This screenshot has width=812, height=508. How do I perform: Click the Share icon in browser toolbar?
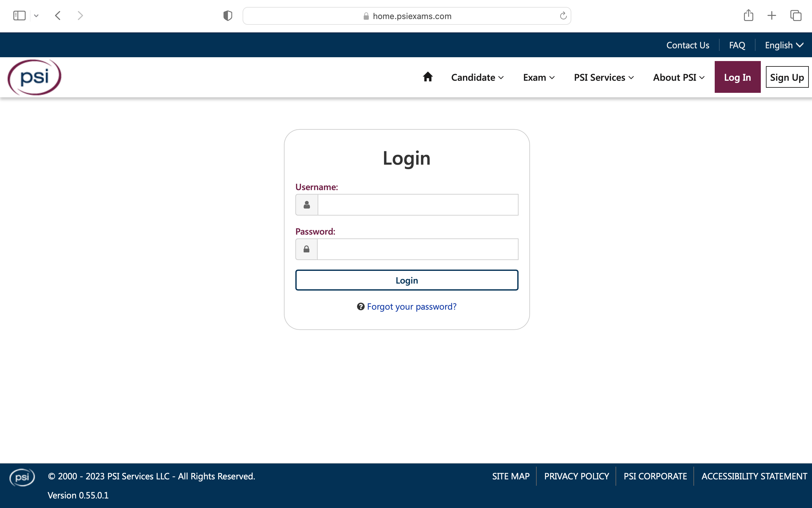tap(748, 16)
